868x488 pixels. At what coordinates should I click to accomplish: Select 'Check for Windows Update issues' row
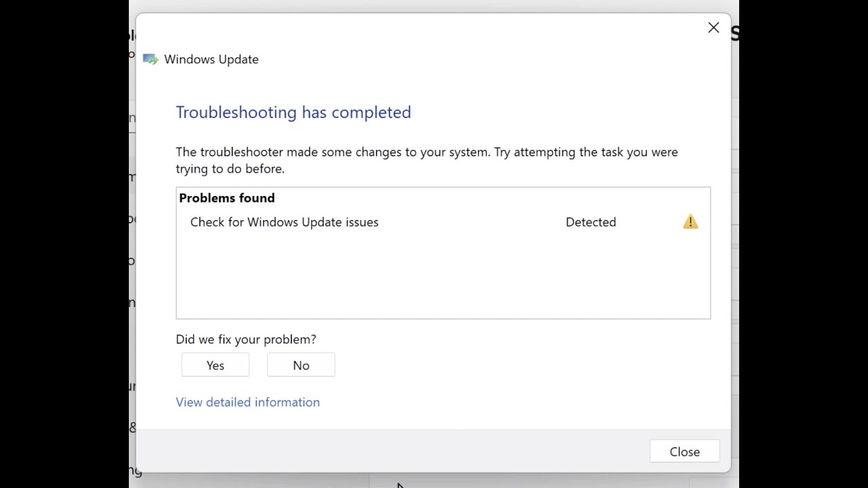pyautogui.click(x=443, y=222)
